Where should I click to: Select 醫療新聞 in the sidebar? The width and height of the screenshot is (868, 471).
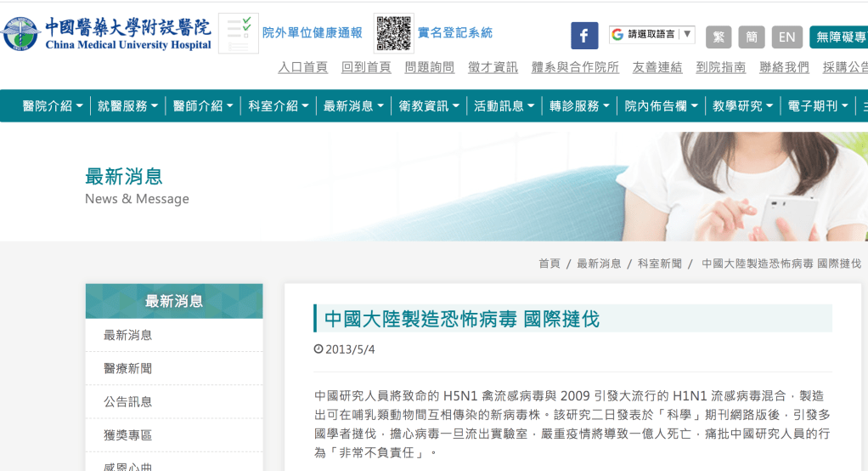[127, 368]
